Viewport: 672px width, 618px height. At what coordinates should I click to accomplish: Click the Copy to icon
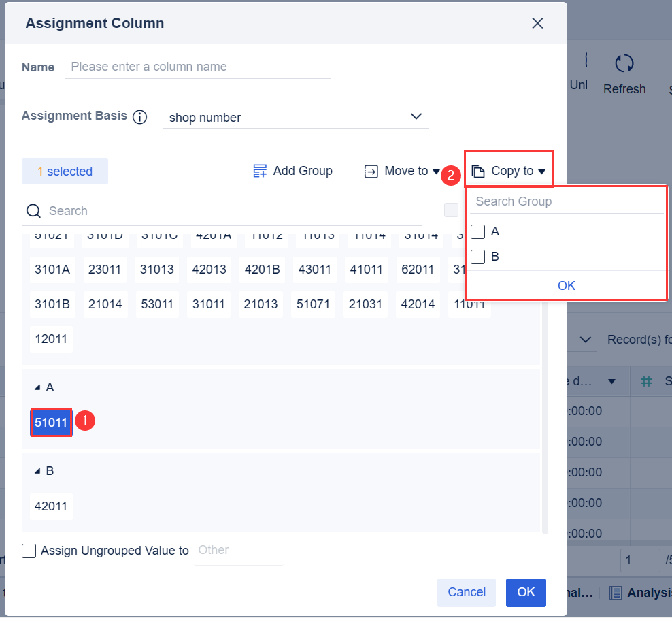[477, 171]
